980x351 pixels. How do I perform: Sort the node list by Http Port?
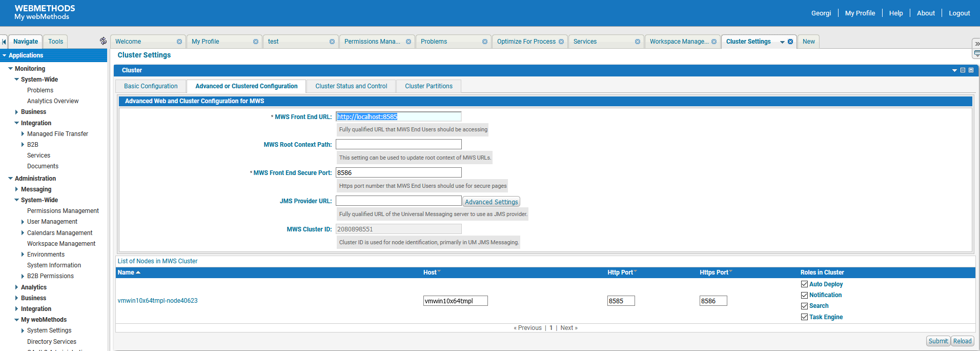[x=622, y=272]
